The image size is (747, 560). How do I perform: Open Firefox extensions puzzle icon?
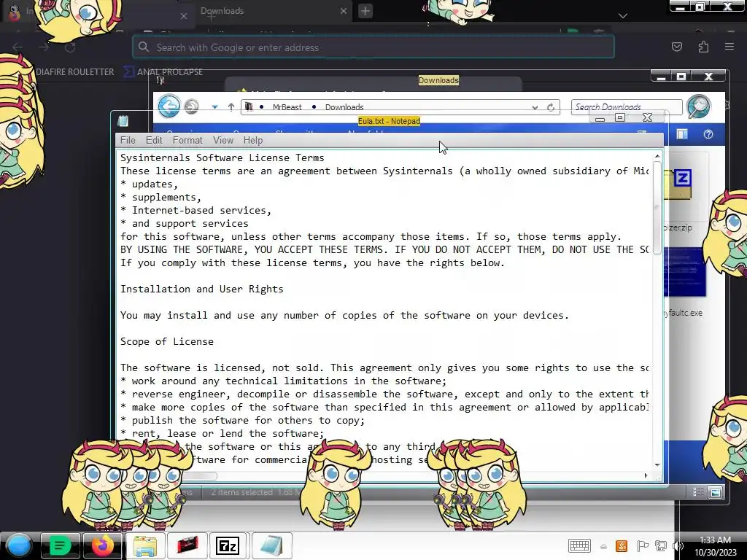(x=703, y=47)
